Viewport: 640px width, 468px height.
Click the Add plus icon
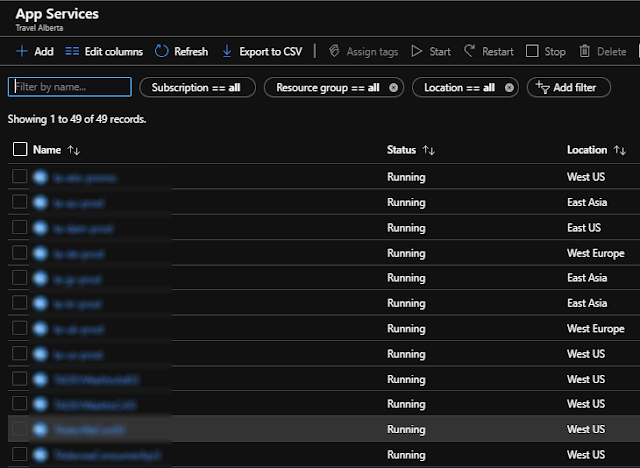tap(22, 51)
